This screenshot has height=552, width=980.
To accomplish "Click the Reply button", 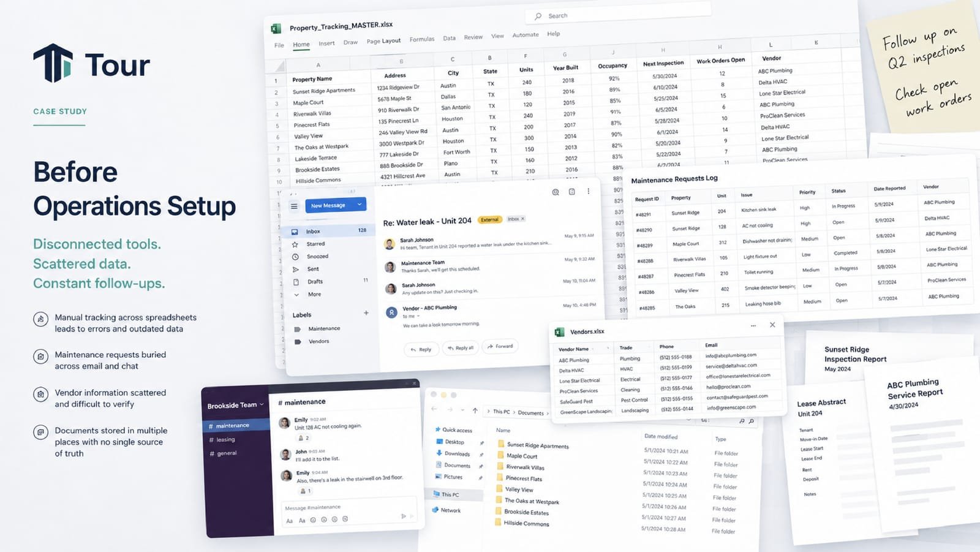I will (421, 349).
